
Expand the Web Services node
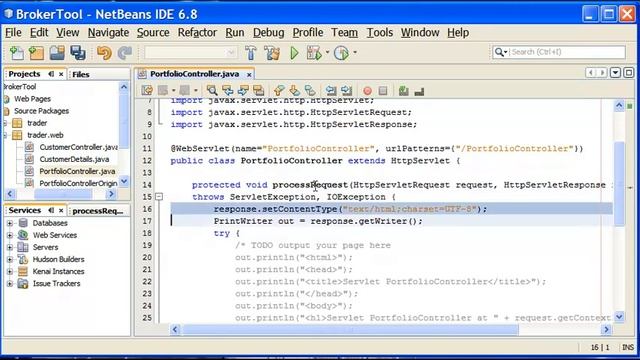coord(10,235)
